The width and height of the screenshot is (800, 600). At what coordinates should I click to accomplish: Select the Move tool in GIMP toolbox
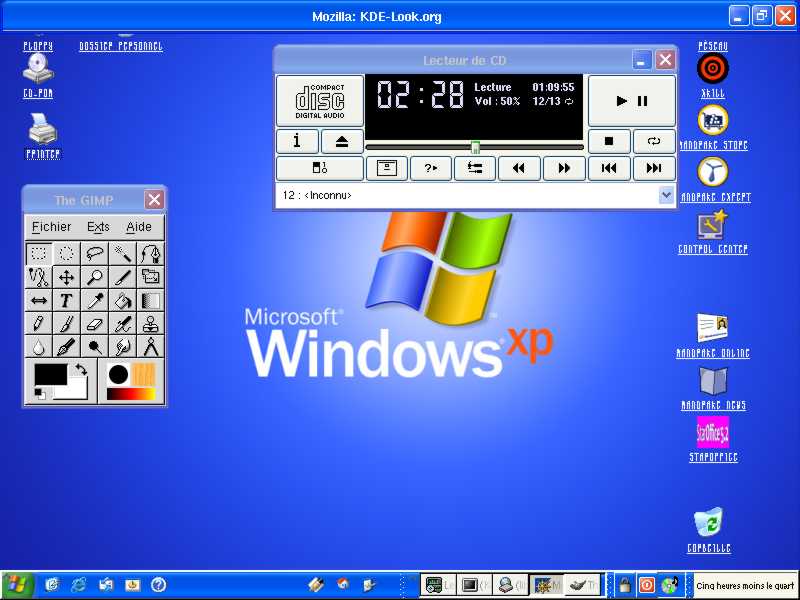click(x=66, y=277)
